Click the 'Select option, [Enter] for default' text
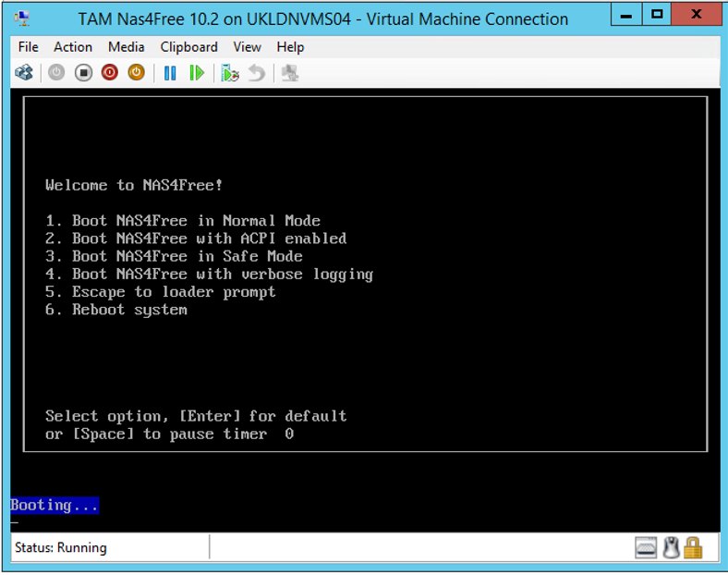The height and width of the screenshot is (575, 728). [x=196, y=416]
